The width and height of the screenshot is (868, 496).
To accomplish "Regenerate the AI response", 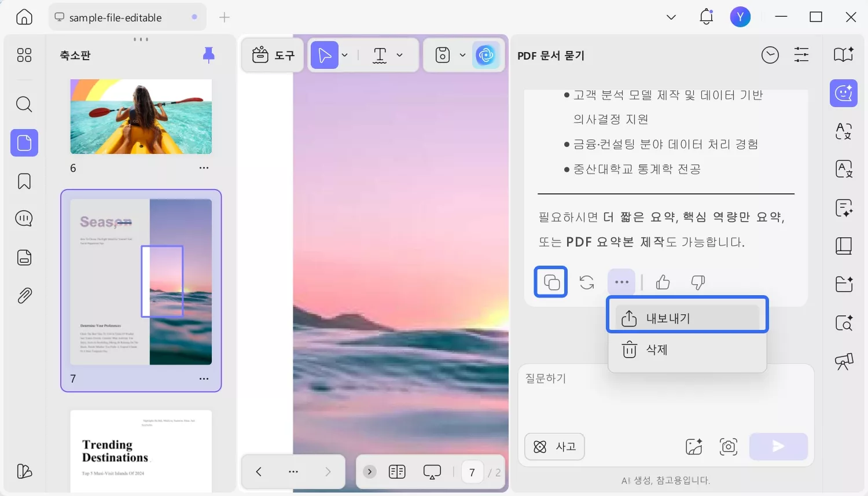I will (586, 282).
